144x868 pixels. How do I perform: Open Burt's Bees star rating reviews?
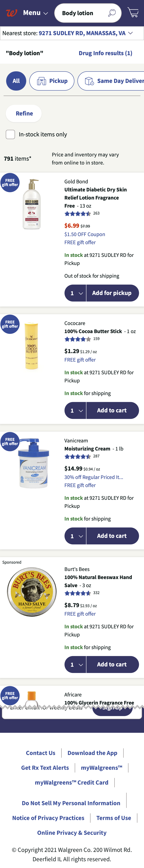(78, 593)
